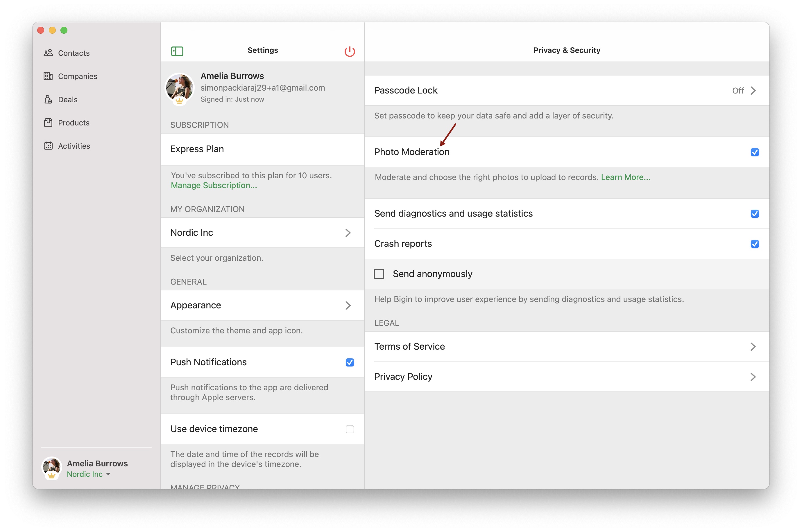802x532 pixels.
Task: Click the Manage Subscription link
Action: pyautogui.click(x=214, y=185)
